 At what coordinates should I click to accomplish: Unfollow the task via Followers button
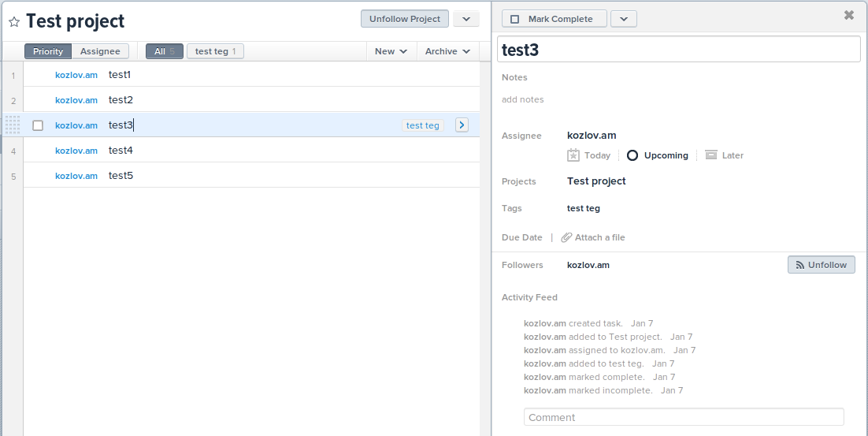[821, 265]
